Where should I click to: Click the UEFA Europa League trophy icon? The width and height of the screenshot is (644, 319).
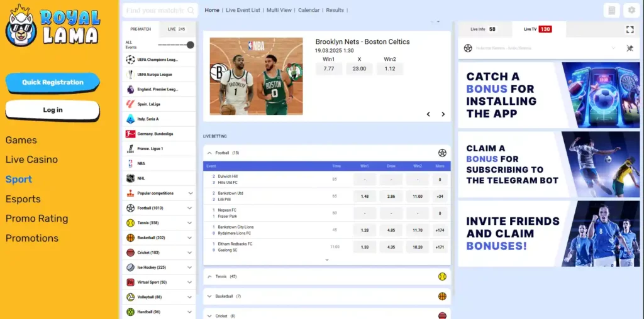pos(130,74)
